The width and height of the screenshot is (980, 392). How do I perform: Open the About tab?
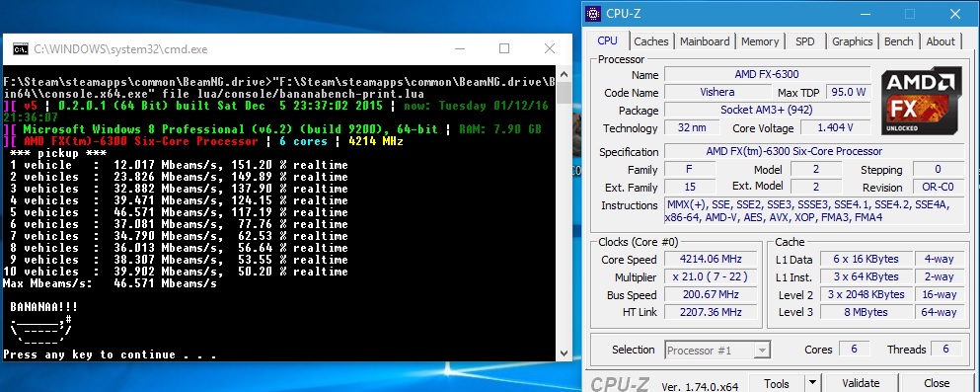coord(941,41)
